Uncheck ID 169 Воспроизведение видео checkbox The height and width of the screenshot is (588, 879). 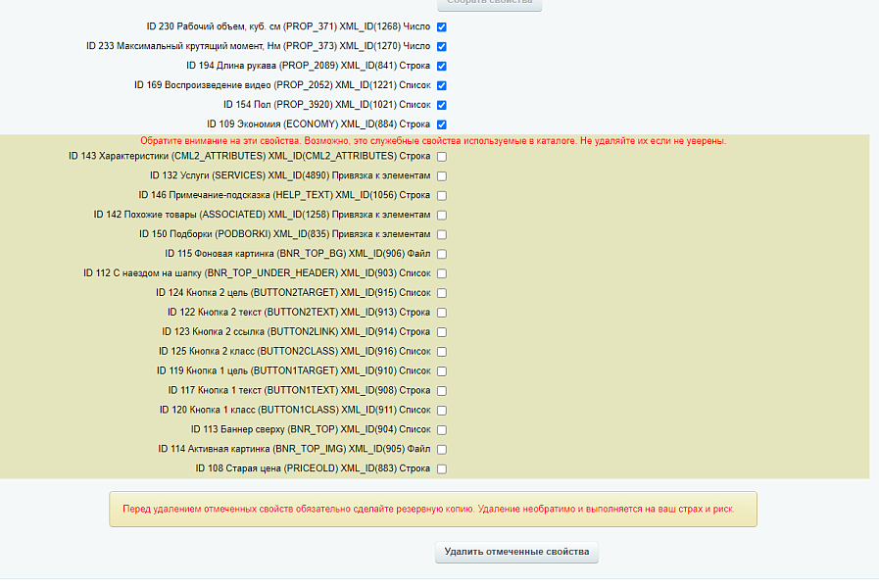[442, 86]
